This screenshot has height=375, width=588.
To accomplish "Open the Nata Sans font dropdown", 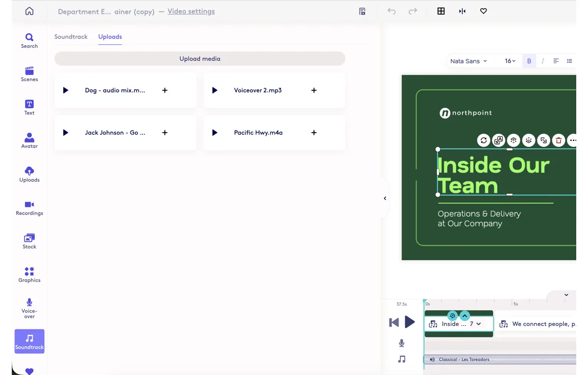I will pyautogui.click(x=468, y=61).
